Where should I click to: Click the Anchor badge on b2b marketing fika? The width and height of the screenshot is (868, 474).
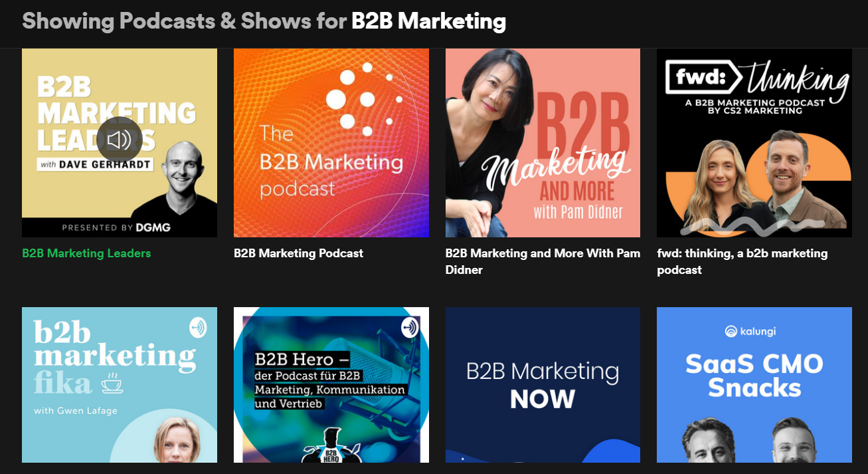pyautogui.click(x=198, y=327)
